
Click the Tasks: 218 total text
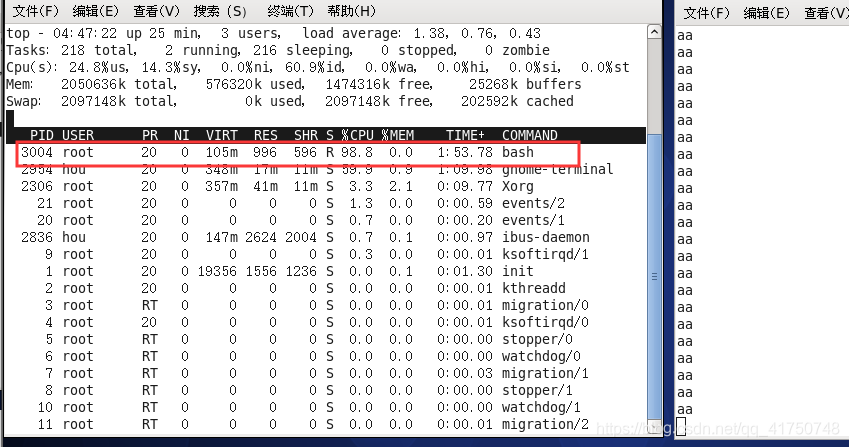(x=71, y=50)
